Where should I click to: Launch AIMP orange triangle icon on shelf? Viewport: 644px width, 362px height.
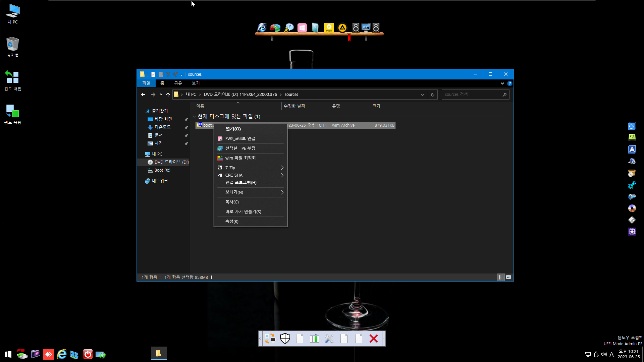(x=342, y=28)
